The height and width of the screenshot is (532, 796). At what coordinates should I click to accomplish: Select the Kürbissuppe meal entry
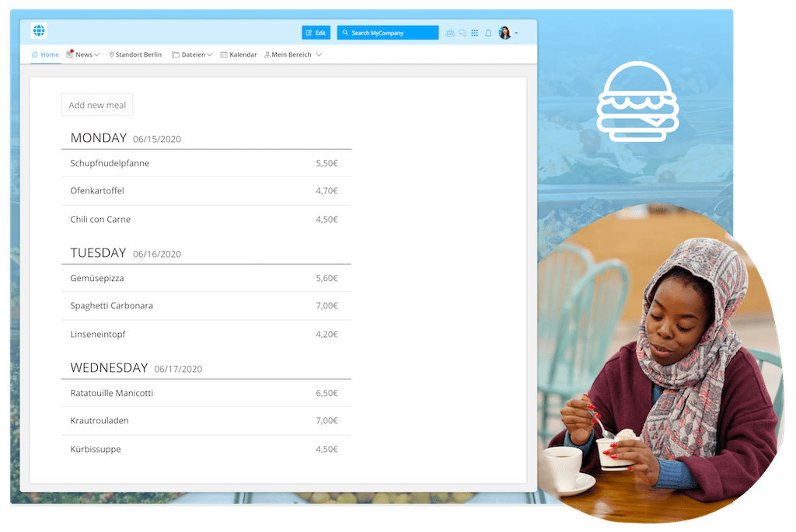(205, 449)
